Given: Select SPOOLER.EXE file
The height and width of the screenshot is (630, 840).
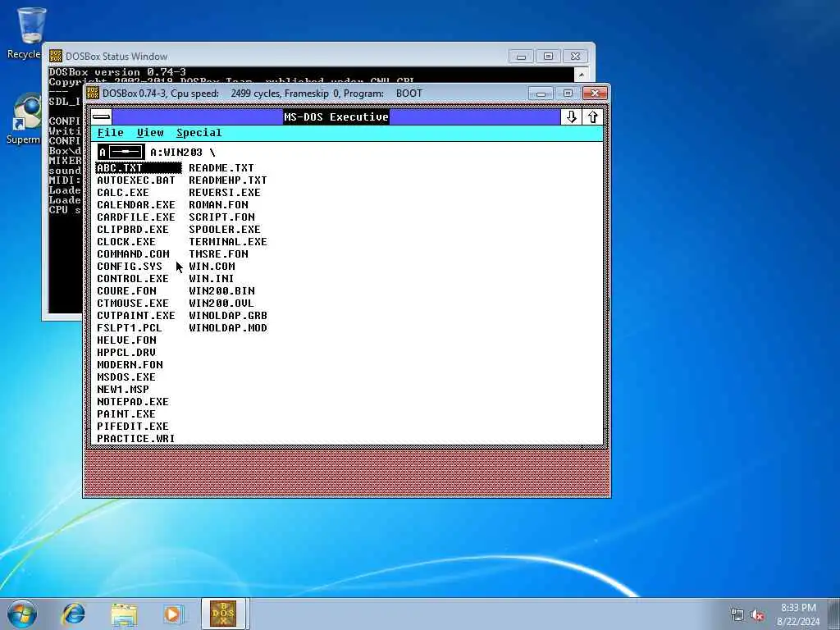Looking at the screenshot, I should pos(225,230).
